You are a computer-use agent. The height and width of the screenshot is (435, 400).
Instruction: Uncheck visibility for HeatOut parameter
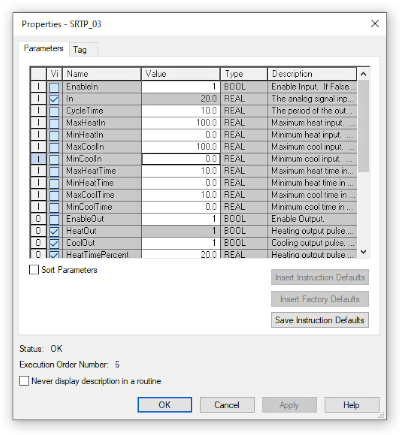[x=54, y=231]
